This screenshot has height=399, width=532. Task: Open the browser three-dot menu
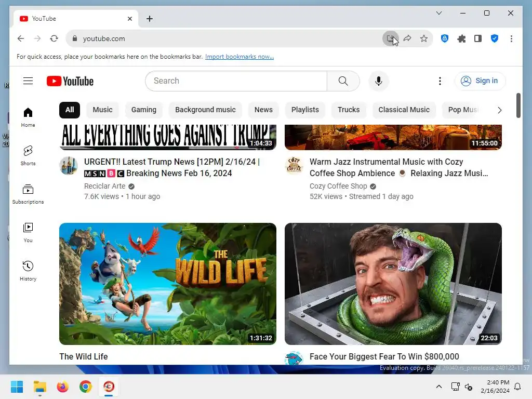click(x=511, y=38)
